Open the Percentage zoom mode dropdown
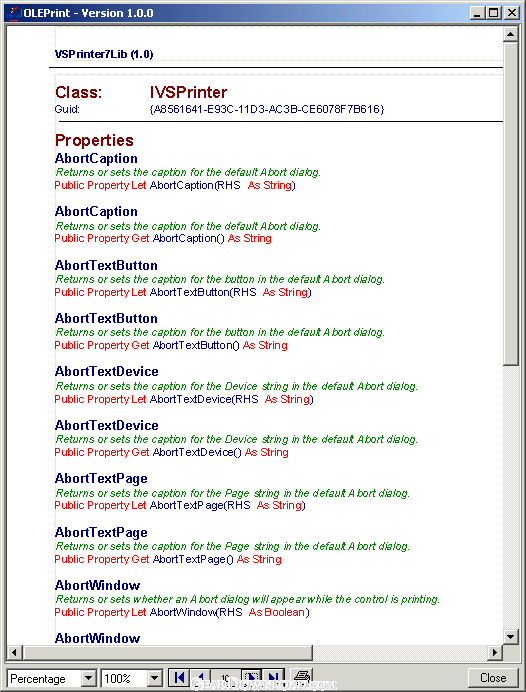The width and height of the screenshot is (526, 692). pyautogui.click(x=88, y=678)
